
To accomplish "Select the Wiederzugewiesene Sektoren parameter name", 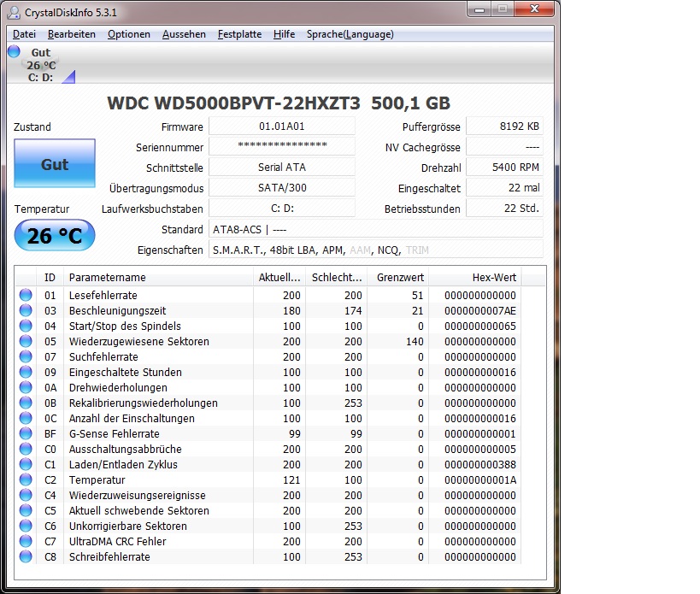I will 138,341.
